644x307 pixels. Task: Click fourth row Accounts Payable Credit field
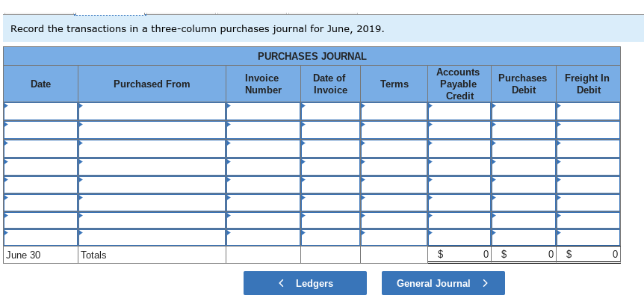coord(459,167)
